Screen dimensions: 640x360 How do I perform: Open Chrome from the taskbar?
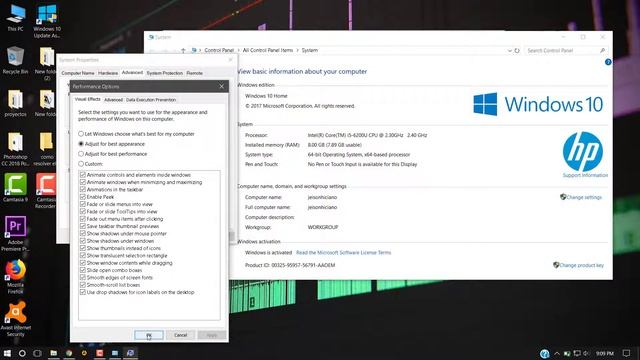click(69, 353)
